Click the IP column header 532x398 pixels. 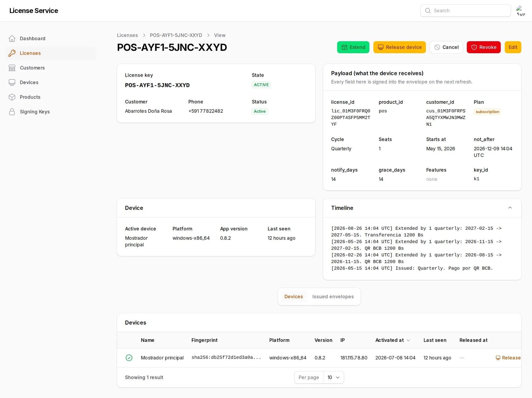point(343,340)
